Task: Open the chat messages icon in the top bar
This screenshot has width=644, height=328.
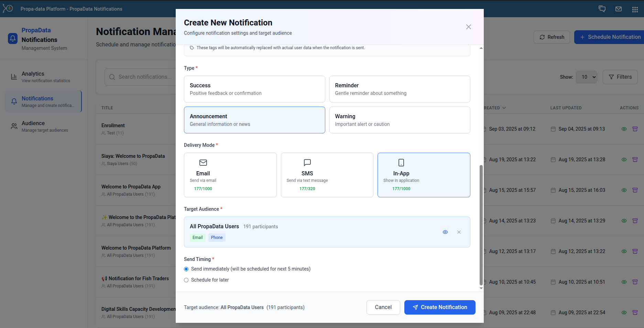Action: (602, 9)
